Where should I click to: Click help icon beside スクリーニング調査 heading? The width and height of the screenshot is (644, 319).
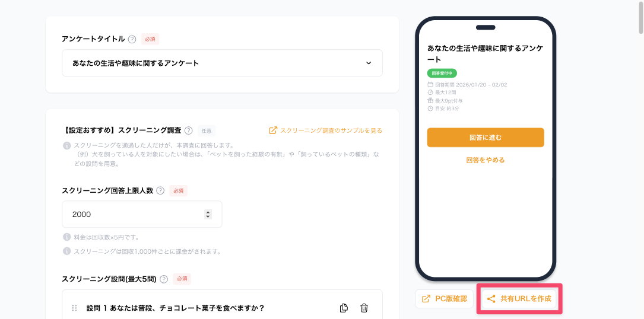(x=189, y=130)
